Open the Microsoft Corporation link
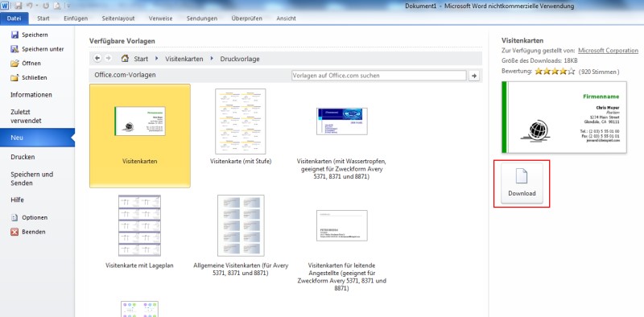 point(609,51)
